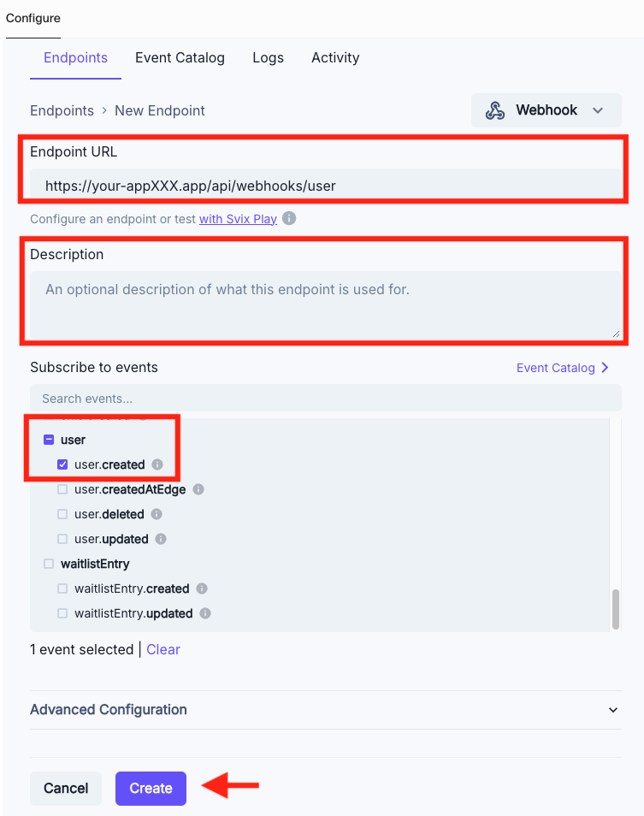Switch to the Logs tab
The width and height of the screenshot is (644, 816).
pyautogui.click(x=268, y=57)
